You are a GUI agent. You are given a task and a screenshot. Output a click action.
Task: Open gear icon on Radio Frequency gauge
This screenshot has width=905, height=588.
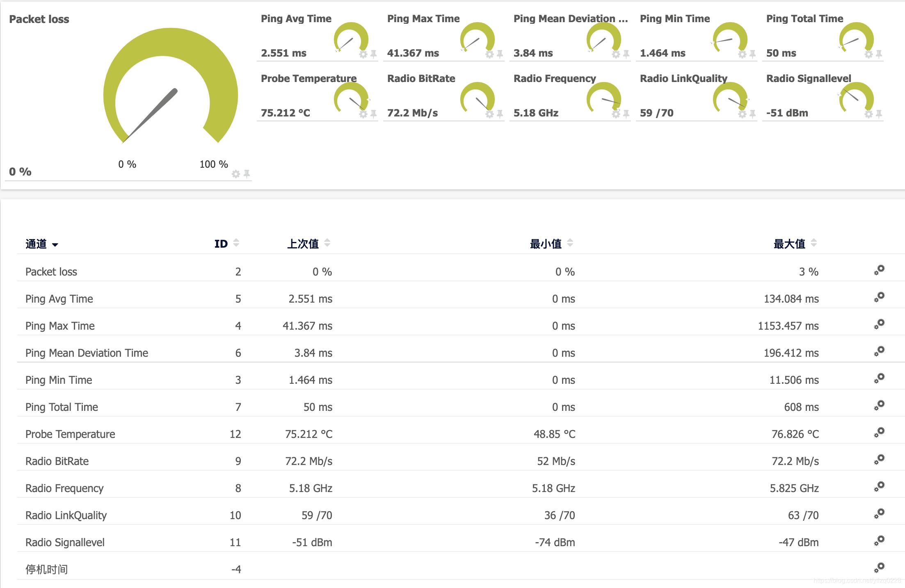(x=616, y=114)
